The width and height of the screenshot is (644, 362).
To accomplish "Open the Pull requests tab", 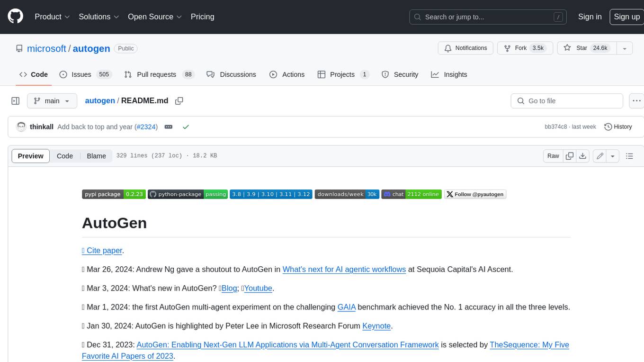I will (x=159, y=74).
